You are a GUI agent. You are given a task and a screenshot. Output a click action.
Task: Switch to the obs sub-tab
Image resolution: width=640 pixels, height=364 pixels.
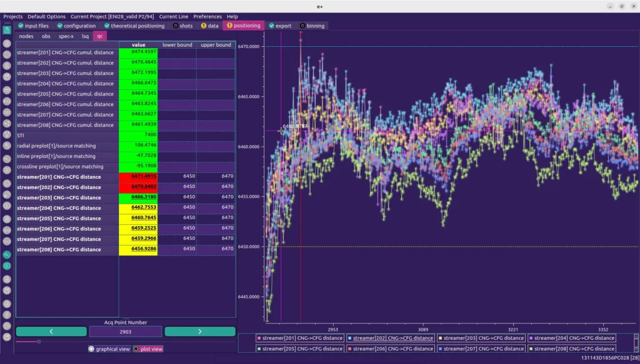click(46, 36)
